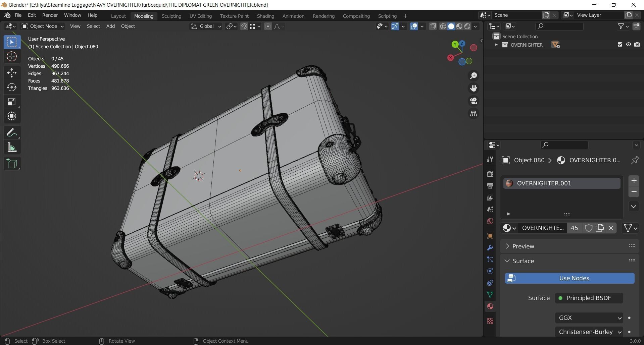This screenshot has height=345, width=644.
Task: Open the overlays options dropdown arrow
Action: (422, 26)
